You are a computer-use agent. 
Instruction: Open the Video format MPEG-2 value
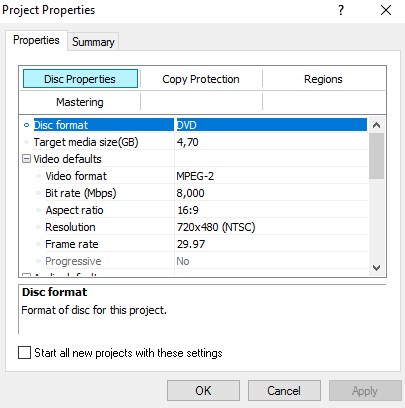[271, 176]
